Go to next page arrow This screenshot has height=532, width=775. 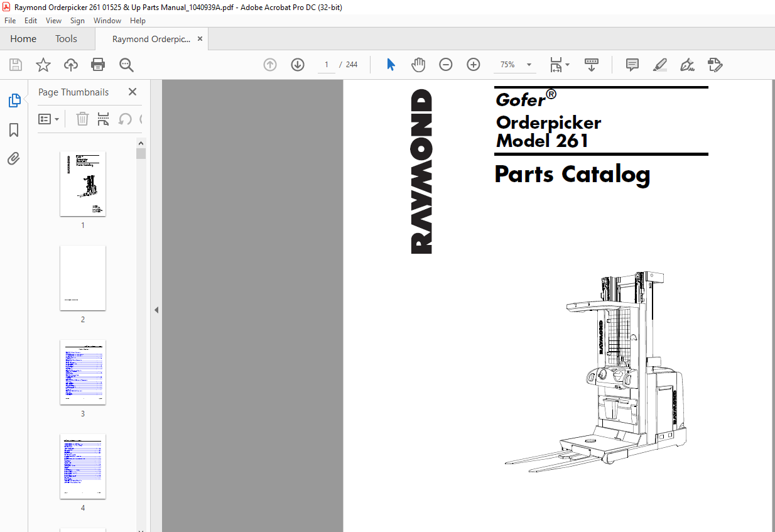coord(298,65)
